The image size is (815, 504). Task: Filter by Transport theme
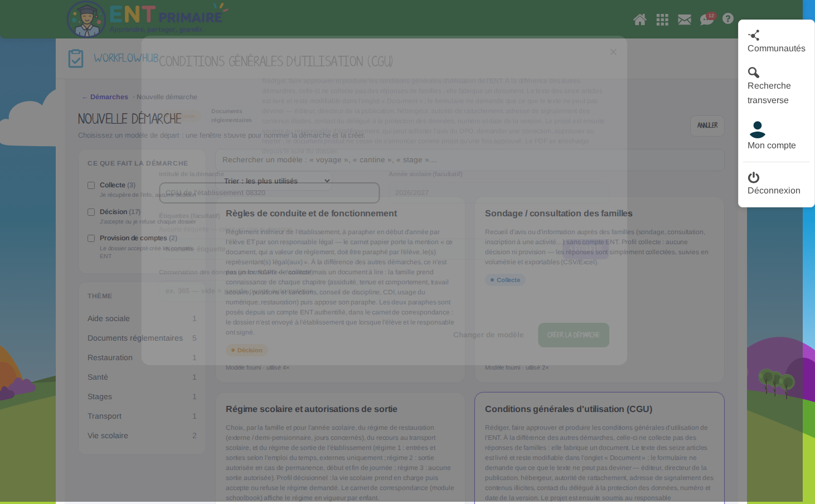click(x=142, y=416)
